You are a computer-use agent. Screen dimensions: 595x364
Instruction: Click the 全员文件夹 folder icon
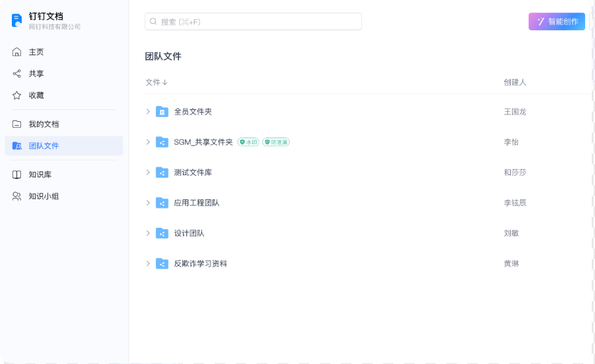coord(162,112)
